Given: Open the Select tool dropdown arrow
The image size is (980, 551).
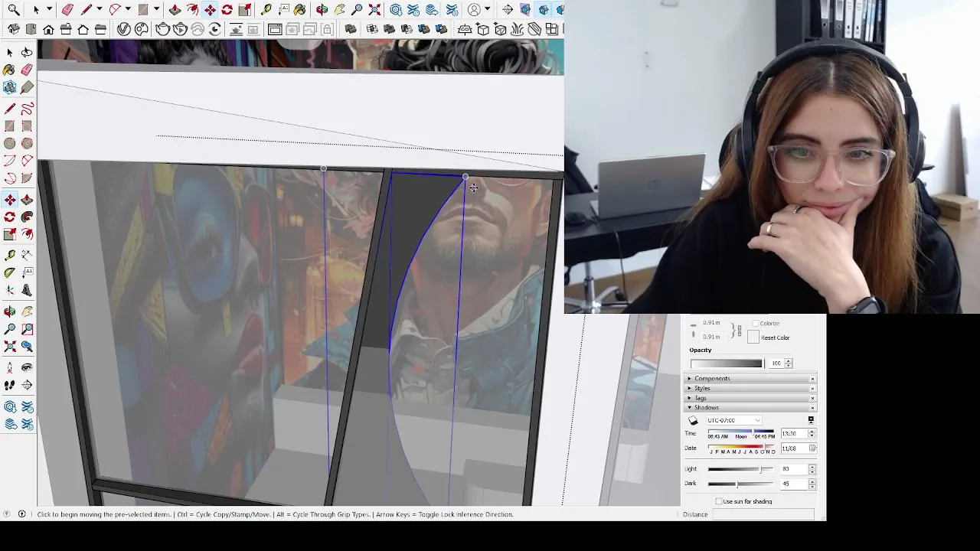Looking at the screenshot, I should point(49,10).
